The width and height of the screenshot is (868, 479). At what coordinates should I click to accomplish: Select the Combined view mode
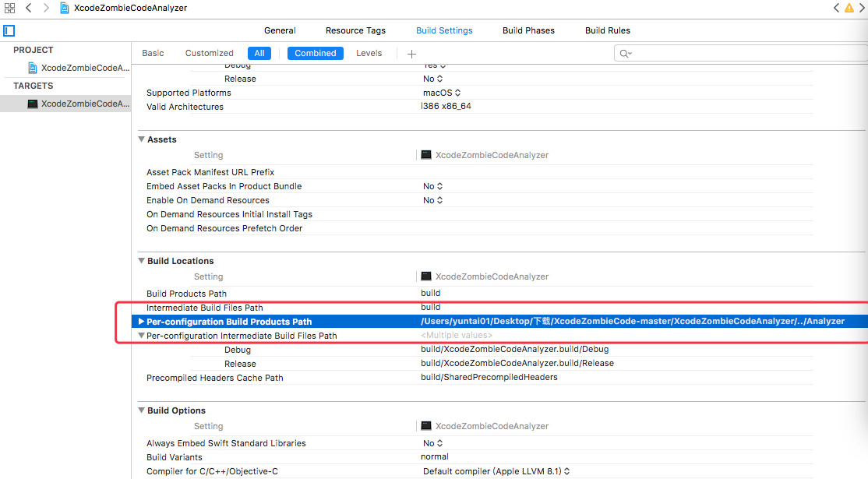point(315,53)
